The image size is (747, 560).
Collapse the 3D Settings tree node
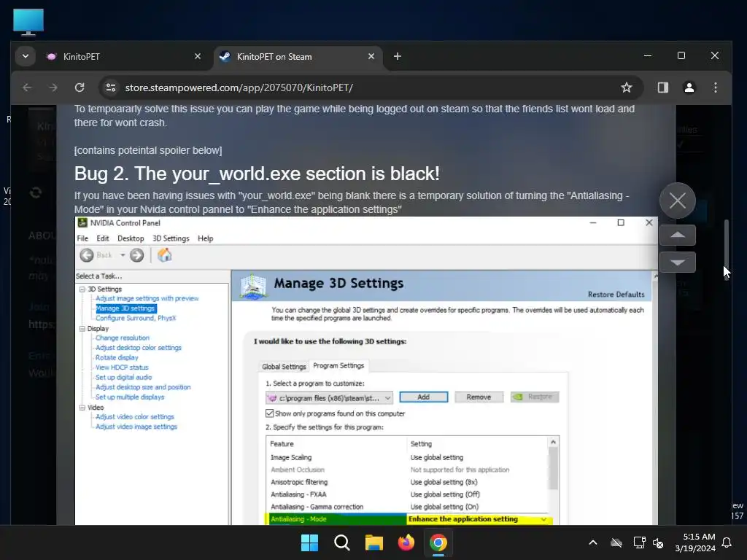point(82,289)
